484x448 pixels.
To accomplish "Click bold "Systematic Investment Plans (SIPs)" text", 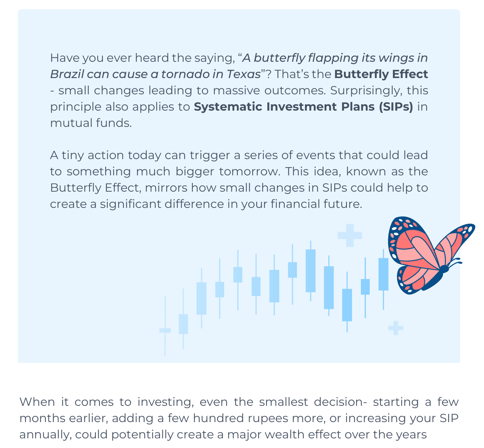I will [303, 107].
